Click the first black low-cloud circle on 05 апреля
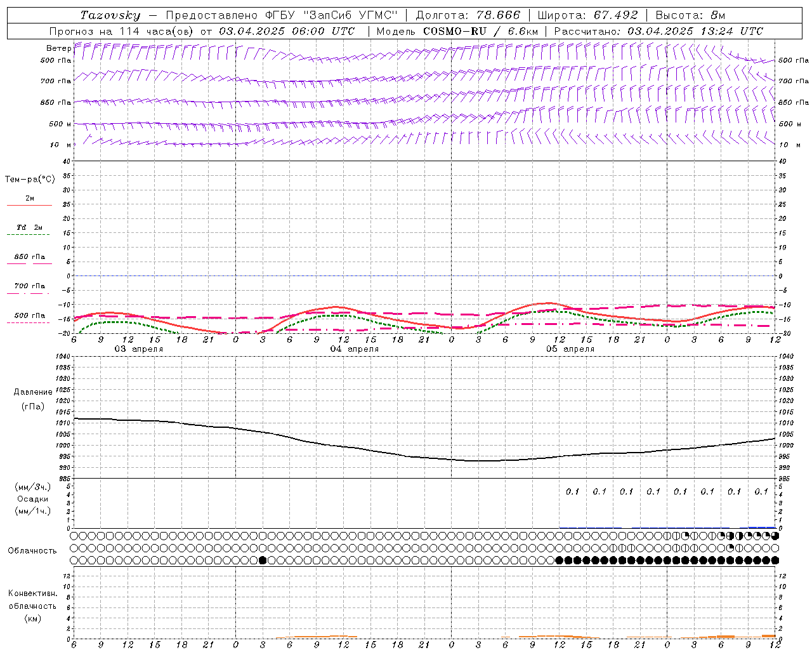Viewport: 812px width, 650px height. click(560, 560)
